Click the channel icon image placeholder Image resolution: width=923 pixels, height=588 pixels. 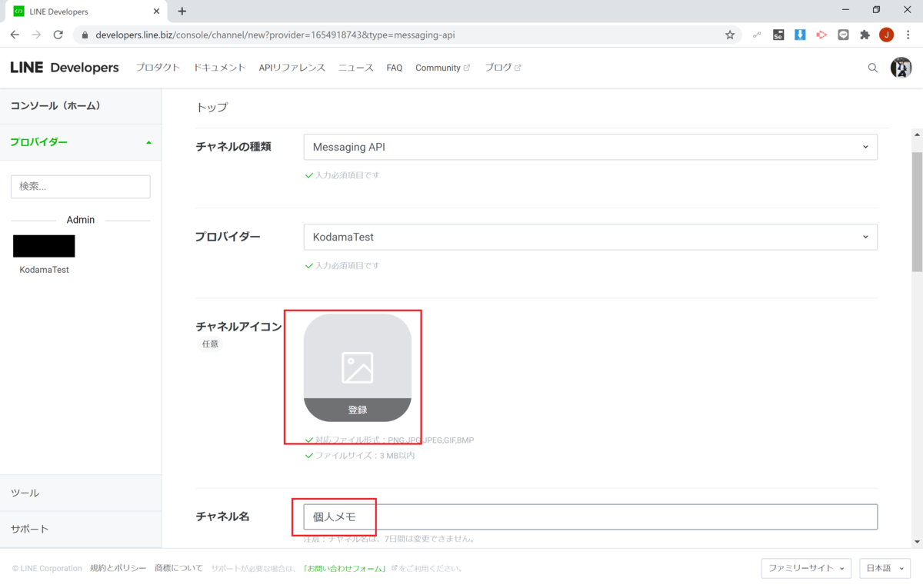point(358,367)
